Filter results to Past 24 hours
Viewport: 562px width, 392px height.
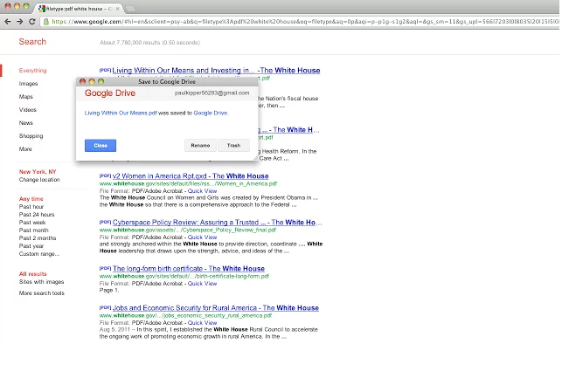point(37,215)
